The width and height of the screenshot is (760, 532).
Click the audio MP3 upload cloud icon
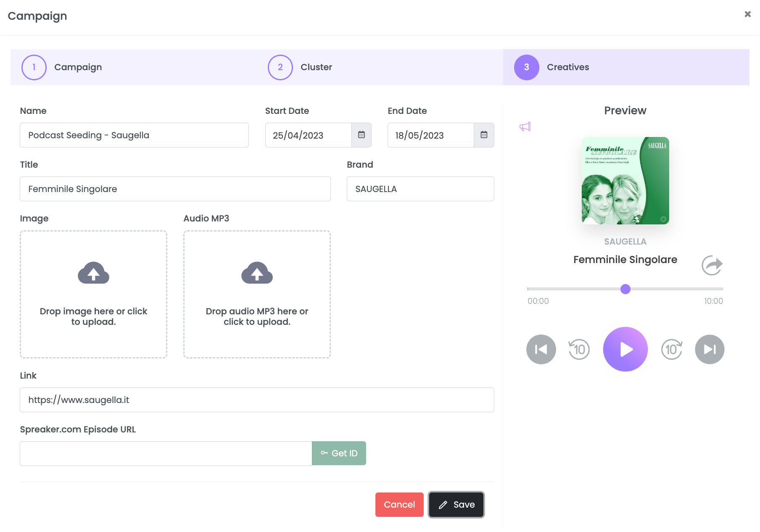[257, 273]
